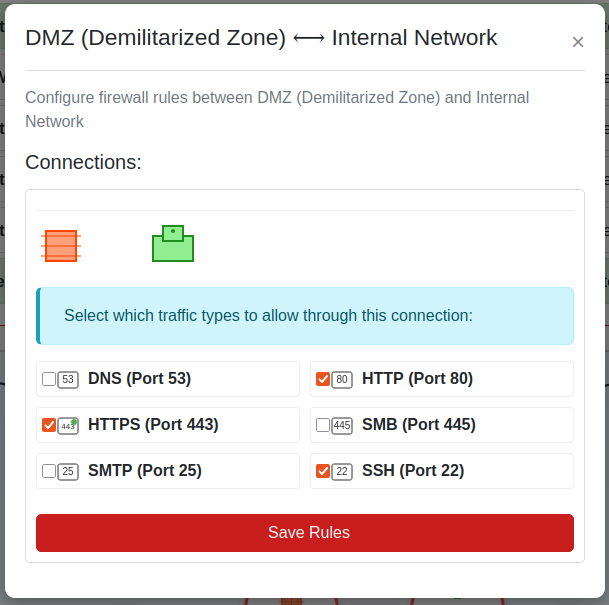Click the port 22 SSH badge icon

coord(342,471)
